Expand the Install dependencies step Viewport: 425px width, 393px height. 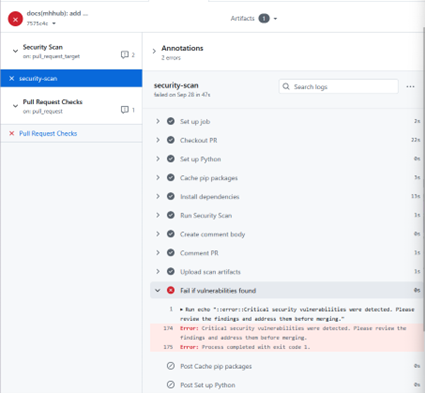coord(158,196)
